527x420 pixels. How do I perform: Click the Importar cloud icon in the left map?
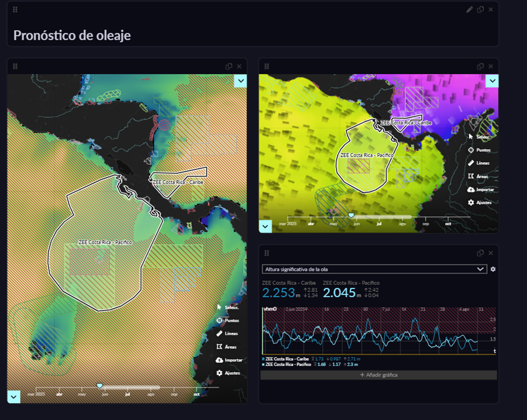219,360
